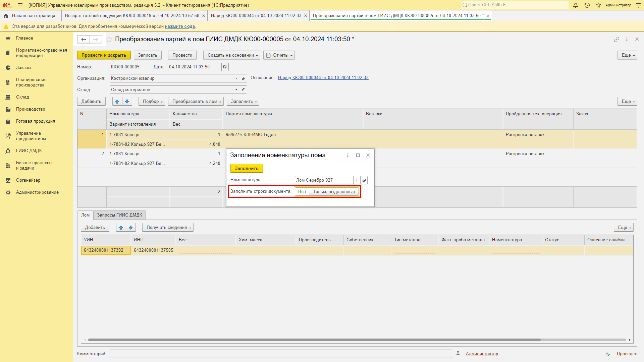Viewport: 644px width, 362px height.
Task: Click yellow Заполнить button in dialog
Action: click(x=247, y=169)
